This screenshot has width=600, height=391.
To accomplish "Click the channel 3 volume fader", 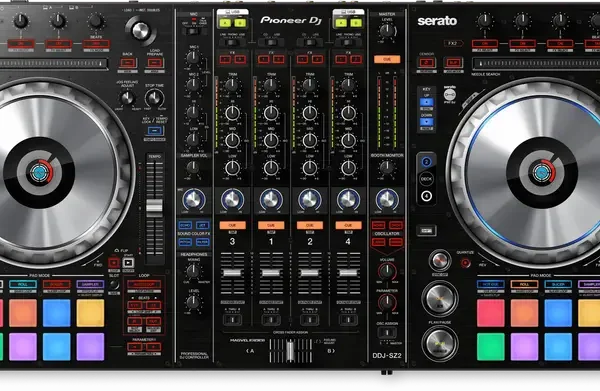I will coord(232,273).
